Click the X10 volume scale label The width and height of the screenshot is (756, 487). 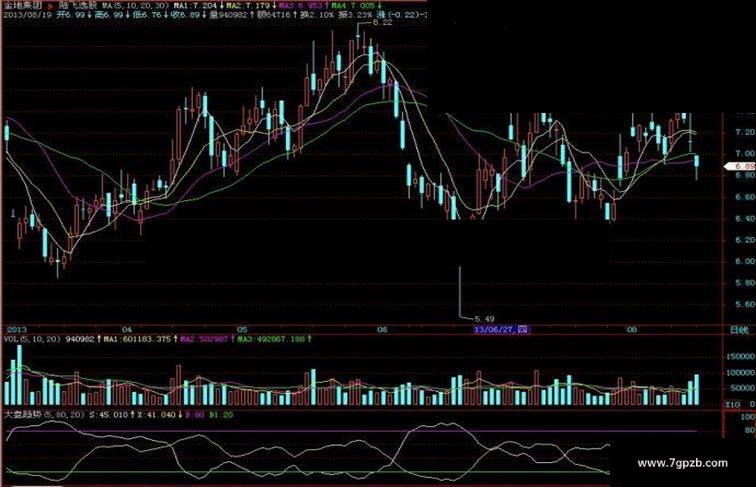(x=733, y=405)
